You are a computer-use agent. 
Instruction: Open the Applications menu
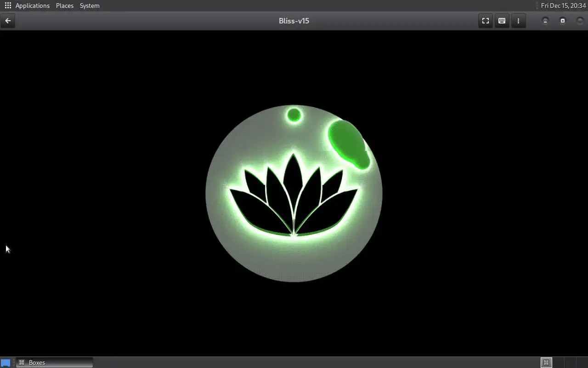(x=32, y=6)
